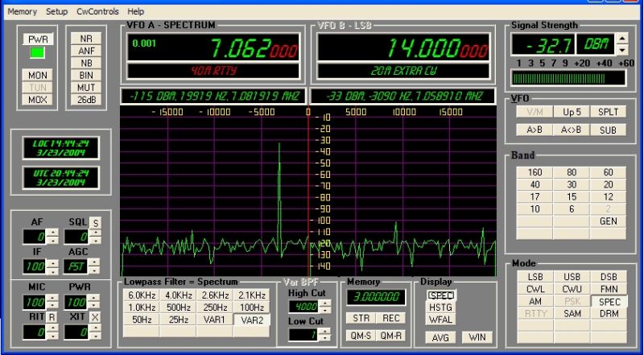
Task: Switch mode to SAM
Action: 572,313
